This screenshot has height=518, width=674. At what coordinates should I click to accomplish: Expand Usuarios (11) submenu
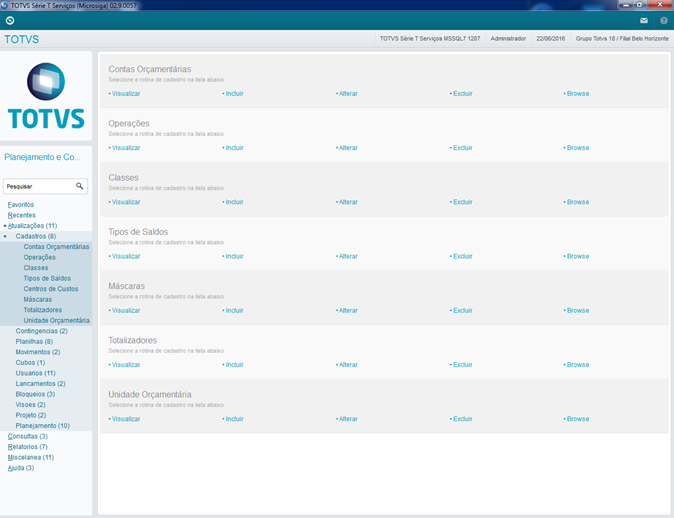pos(36,373)
